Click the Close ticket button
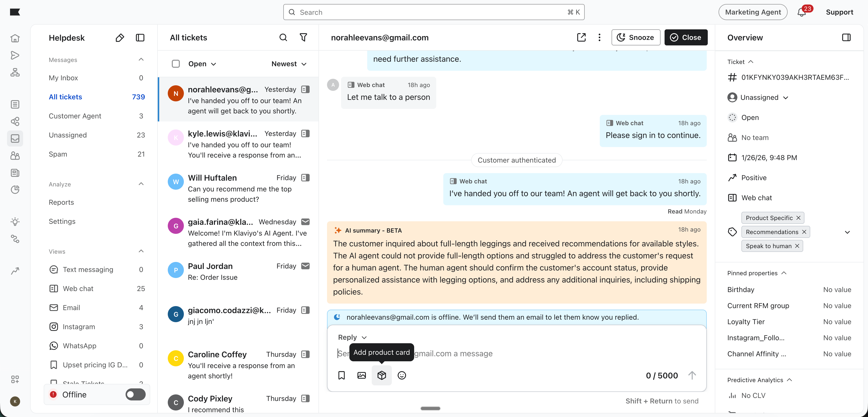Image resolution: width=868 pixels, height=417 pixels. coord(686,37)
